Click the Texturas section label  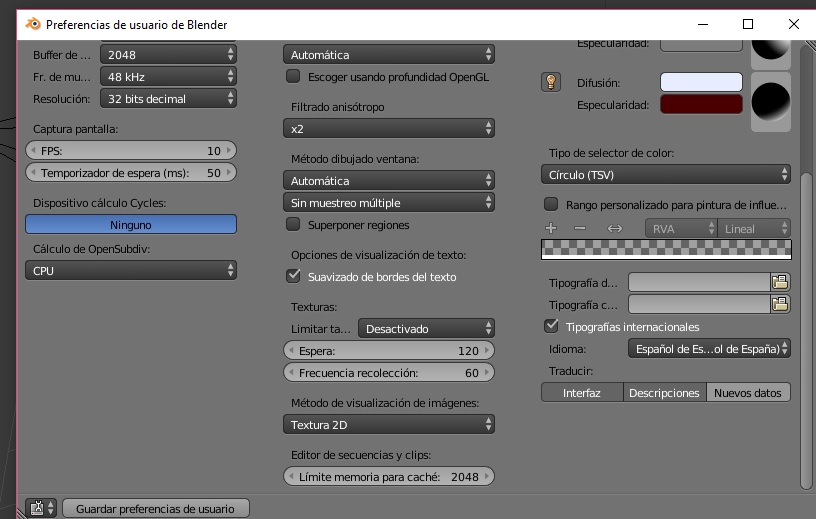point(314,307)
